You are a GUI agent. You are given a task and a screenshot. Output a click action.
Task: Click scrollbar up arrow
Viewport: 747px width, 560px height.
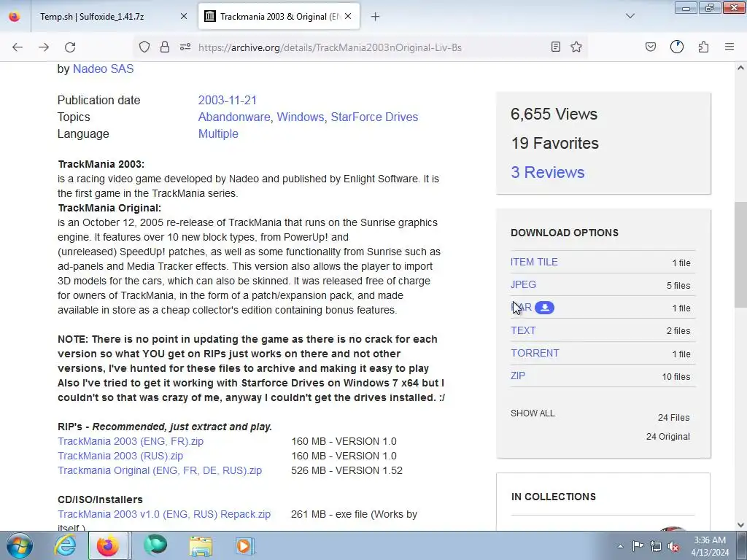pos(740,68)
